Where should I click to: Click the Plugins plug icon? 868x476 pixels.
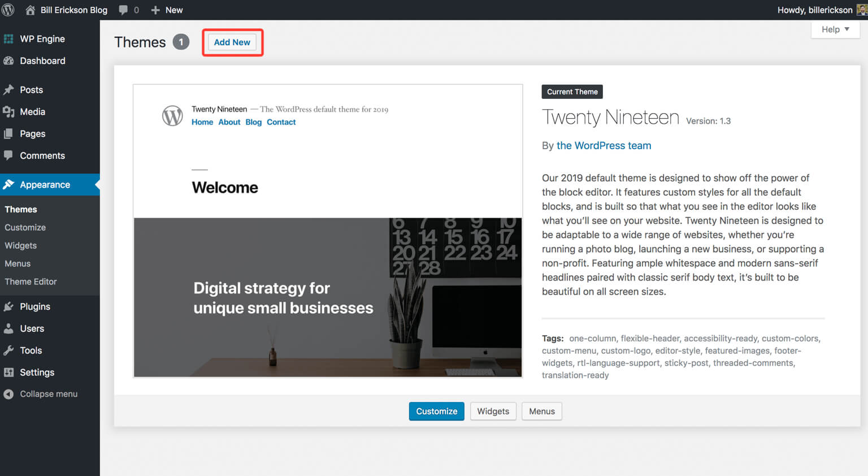click(8, 306)
